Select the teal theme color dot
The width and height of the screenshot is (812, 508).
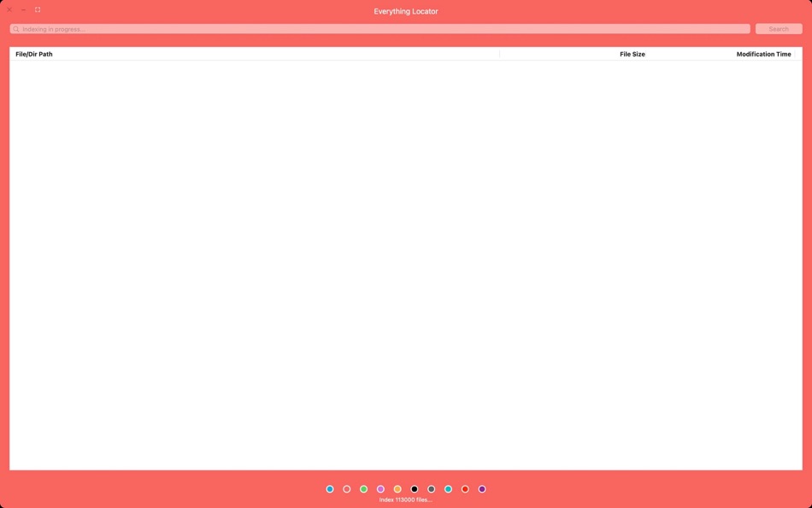click(x=448, y=488)
